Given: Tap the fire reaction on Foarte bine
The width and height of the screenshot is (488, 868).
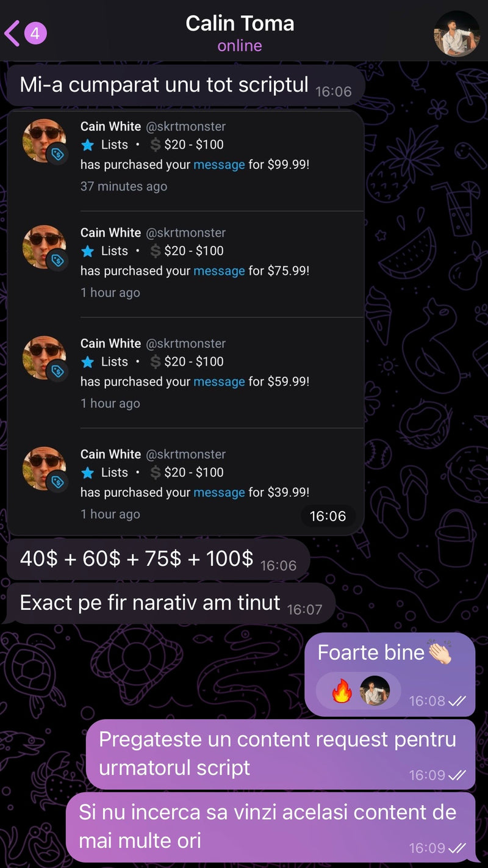Looking at the screenshot, I should click(x=342, y=692).
